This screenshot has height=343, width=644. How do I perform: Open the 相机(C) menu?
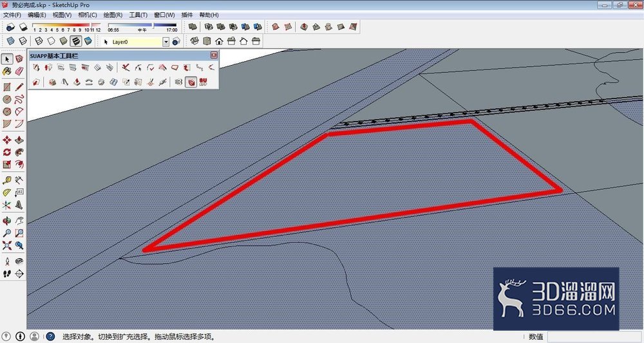(x=88, y=15)
